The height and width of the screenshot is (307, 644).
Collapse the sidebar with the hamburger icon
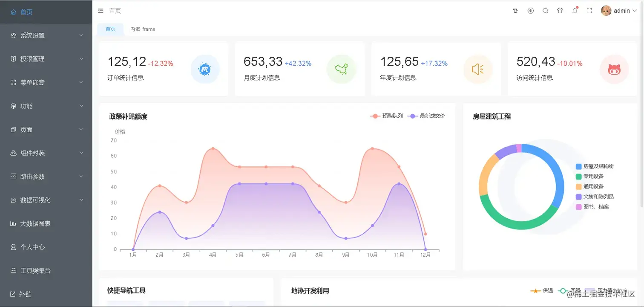click(101, 10)
